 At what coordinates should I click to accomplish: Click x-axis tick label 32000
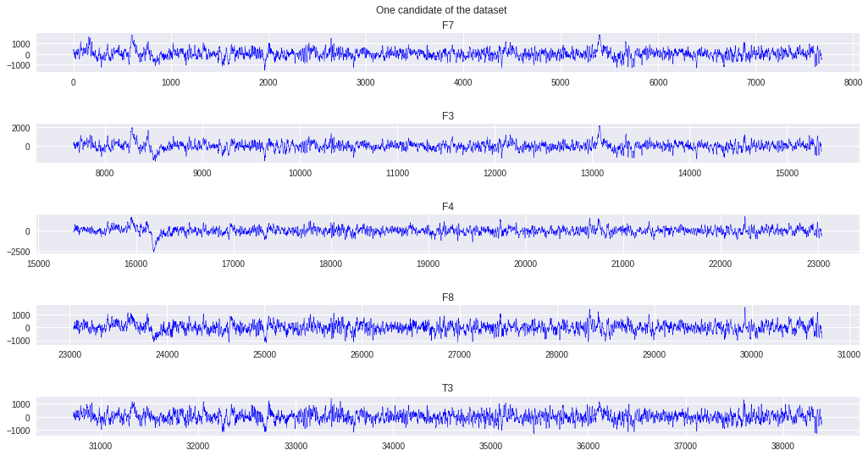[x=197, y=446]
